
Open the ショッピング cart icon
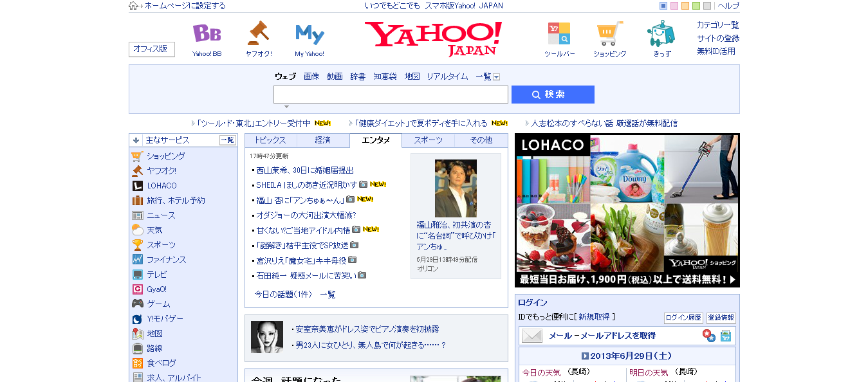click(x=609, y=33)
